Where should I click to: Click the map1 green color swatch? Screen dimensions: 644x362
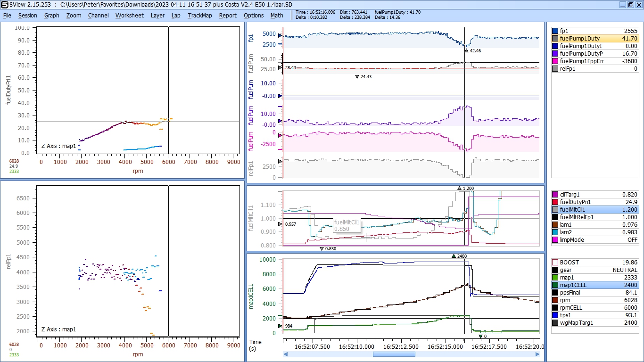point(555,278)
